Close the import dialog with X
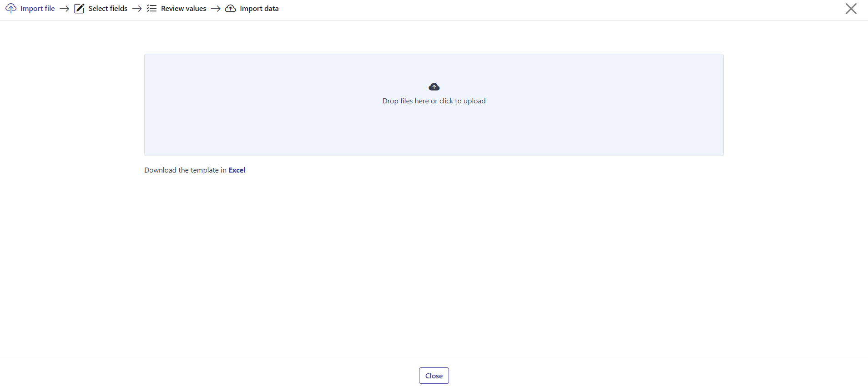The height and width of the screenshot is (387, 868). click(851, 9)
